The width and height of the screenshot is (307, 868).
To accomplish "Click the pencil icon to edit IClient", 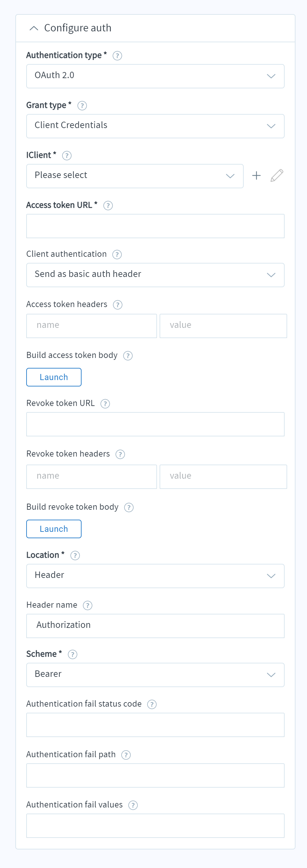I will pos(277,175).
